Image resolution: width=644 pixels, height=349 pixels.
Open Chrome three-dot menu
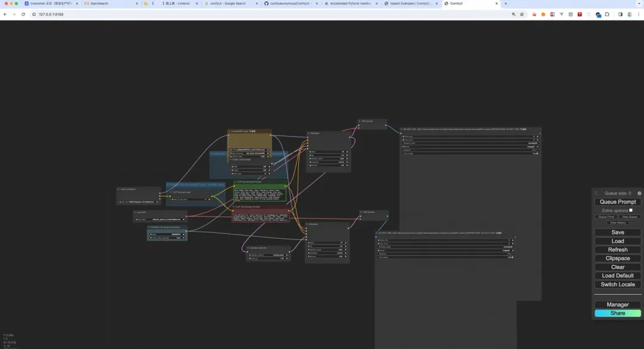coord(638,14)
